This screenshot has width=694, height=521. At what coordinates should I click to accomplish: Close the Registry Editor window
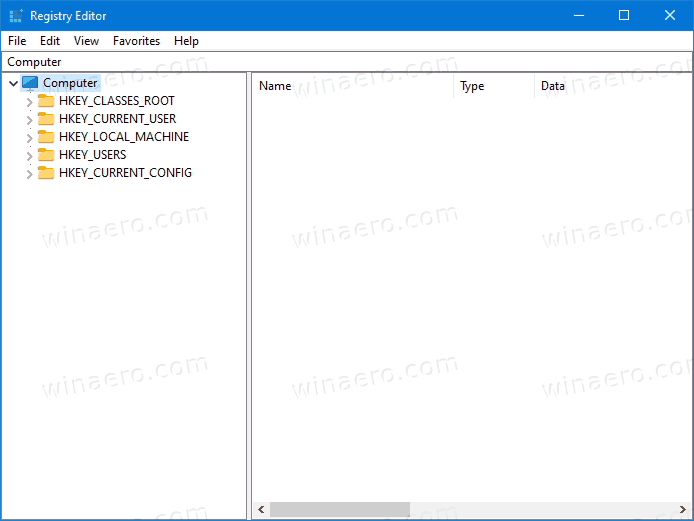(x=670, y=15)
